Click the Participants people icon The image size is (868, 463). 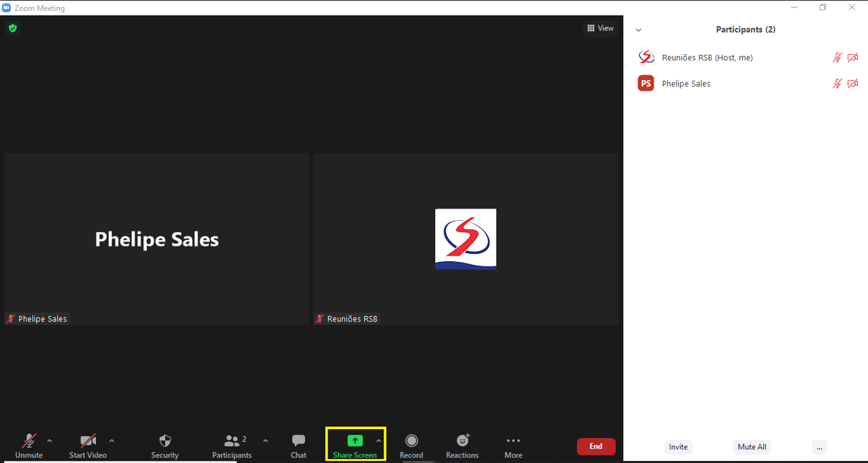[x=232, y=441]
